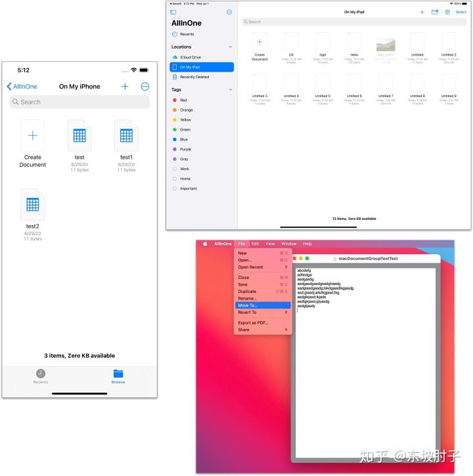Click the iPad Search field
This screenshot has width=473, height=476.
tap(354, 22)
